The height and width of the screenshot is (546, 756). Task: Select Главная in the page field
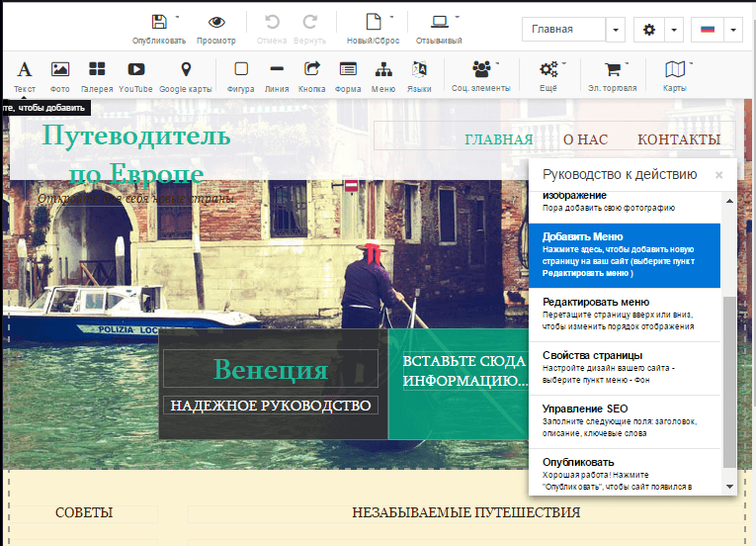point(563,30)
